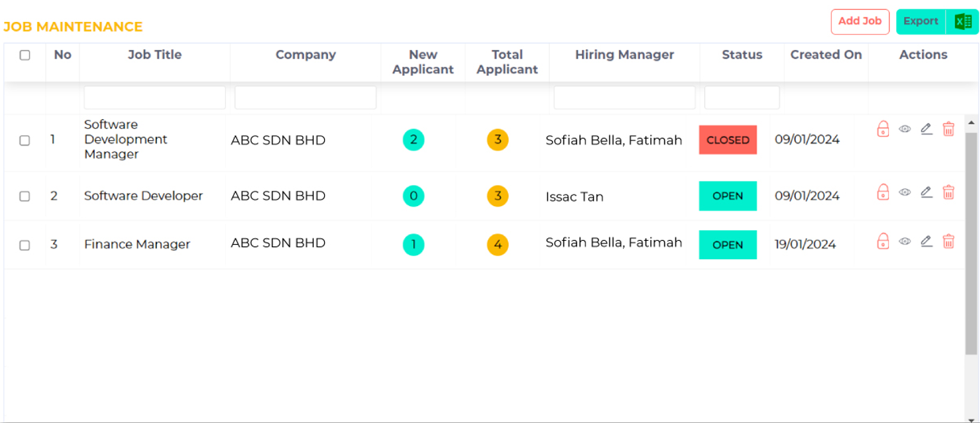Viewport: 980px width, 423px height.
Task: Click the trash icon on Software Developer row
Action: pyautogui.click(x=949, y=193)
